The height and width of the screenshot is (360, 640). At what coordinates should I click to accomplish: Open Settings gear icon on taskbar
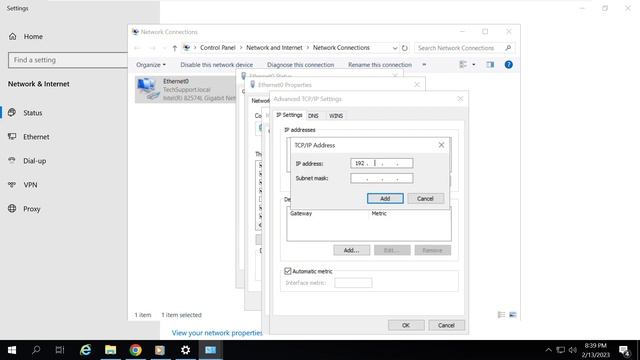point(185,350)
